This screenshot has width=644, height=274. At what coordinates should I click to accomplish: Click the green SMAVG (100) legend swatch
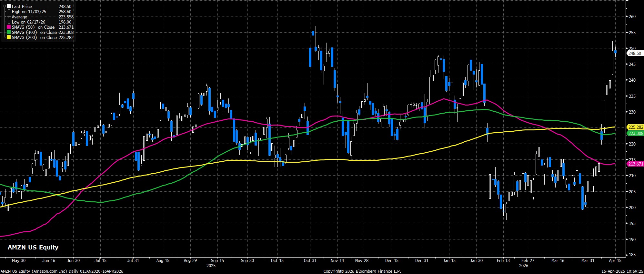tap(9, 33)
